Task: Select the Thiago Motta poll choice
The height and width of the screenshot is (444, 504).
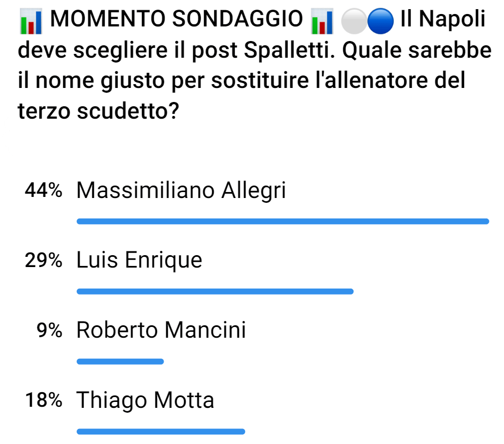Action: click(x=145, y=401)
